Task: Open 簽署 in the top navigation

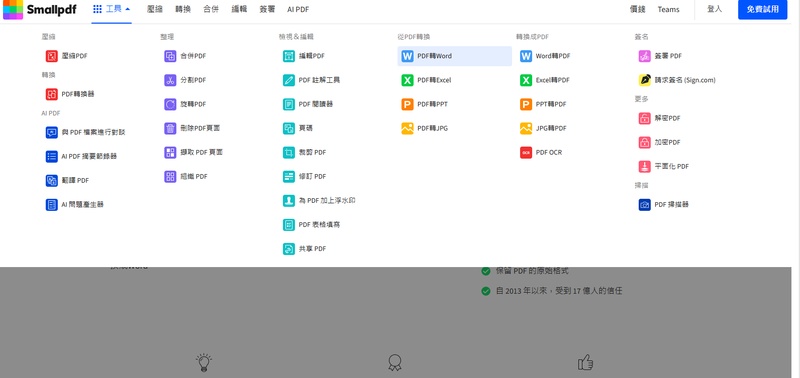Action: point(267,9)
